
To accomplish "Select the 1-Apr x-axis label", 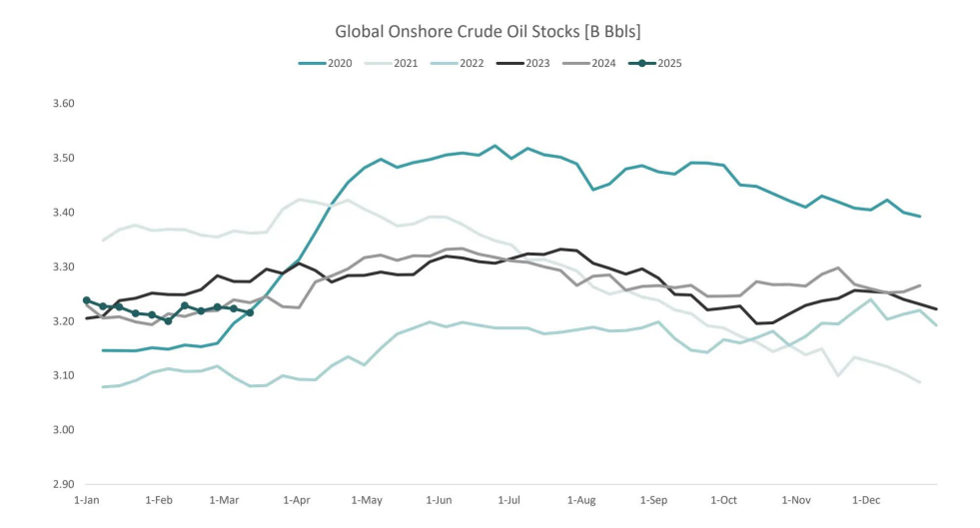I will (x=298, y=499).
